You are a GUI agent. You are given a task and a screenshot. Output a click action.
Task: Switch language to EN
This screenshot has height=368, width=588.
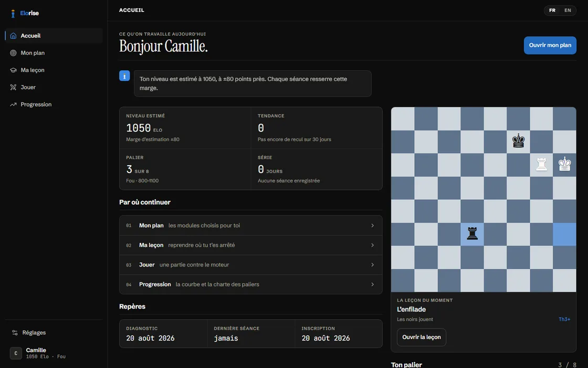click(568, 11)
